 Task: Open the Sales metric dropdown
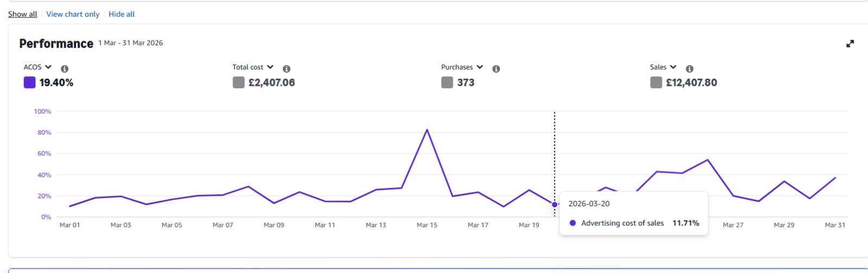[663, 67]
